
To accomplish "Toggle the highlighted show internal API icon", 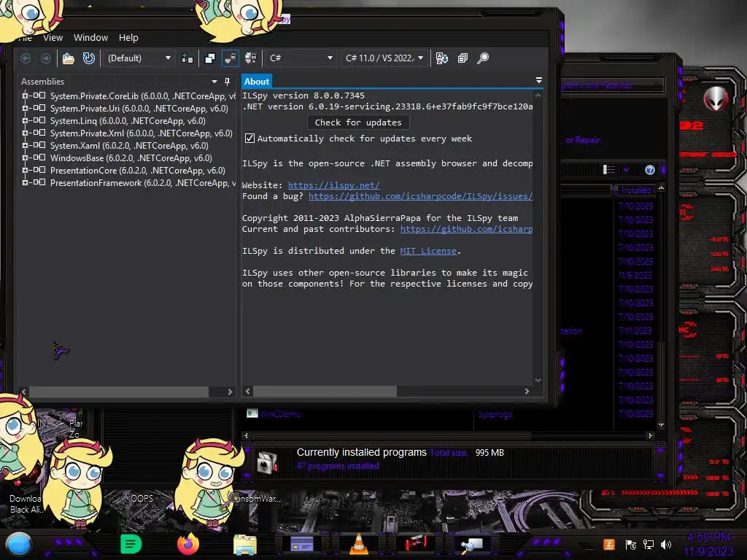I will [x=230, y=58].
